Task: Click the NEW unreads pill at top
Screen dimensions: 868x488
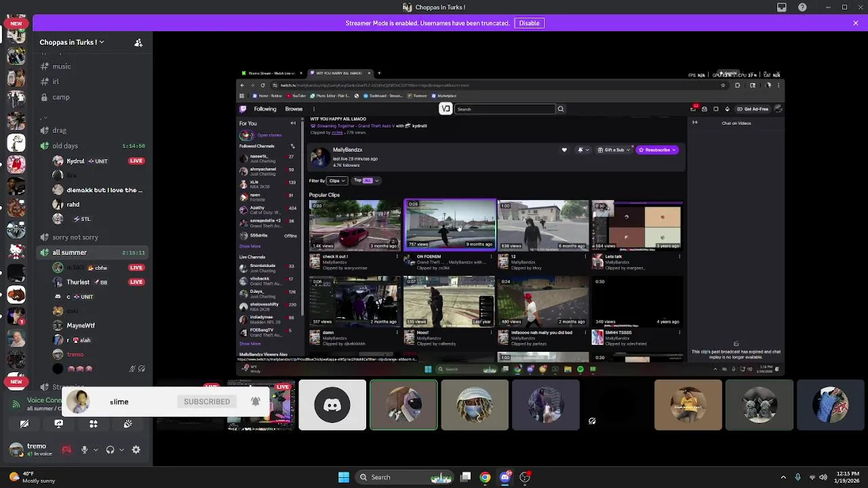Action: click(16, 23)
